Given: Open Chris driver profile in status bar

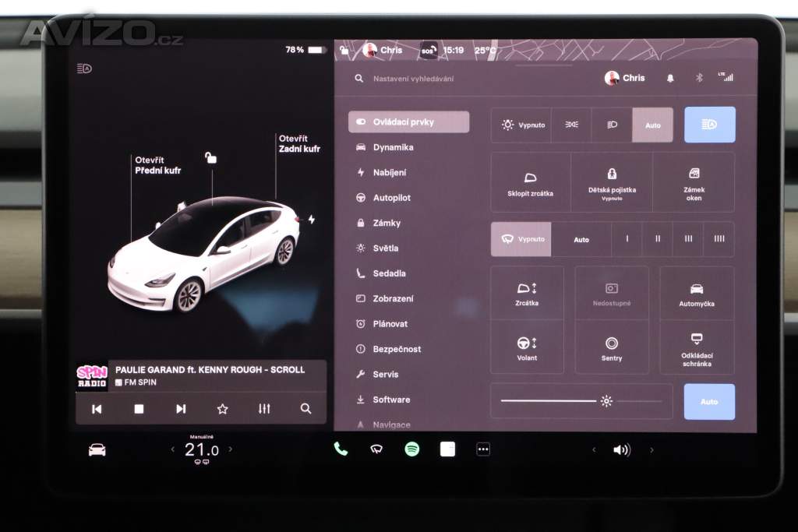Looking at the screenshot, I should click(x=382, y=50).
